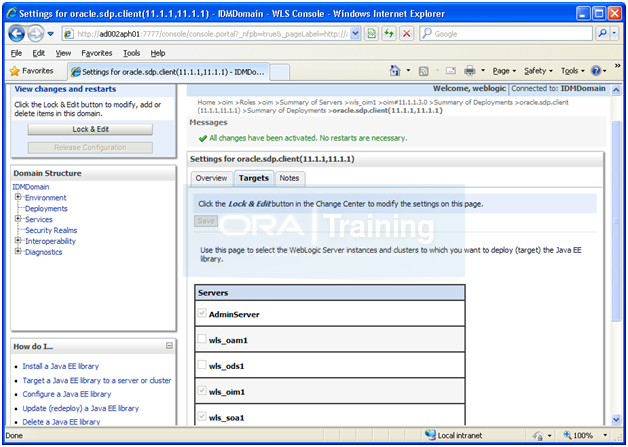Refresh the page with the green arrows icon
This screenshot has width=628, height=447.
click(x=389, y=34)
